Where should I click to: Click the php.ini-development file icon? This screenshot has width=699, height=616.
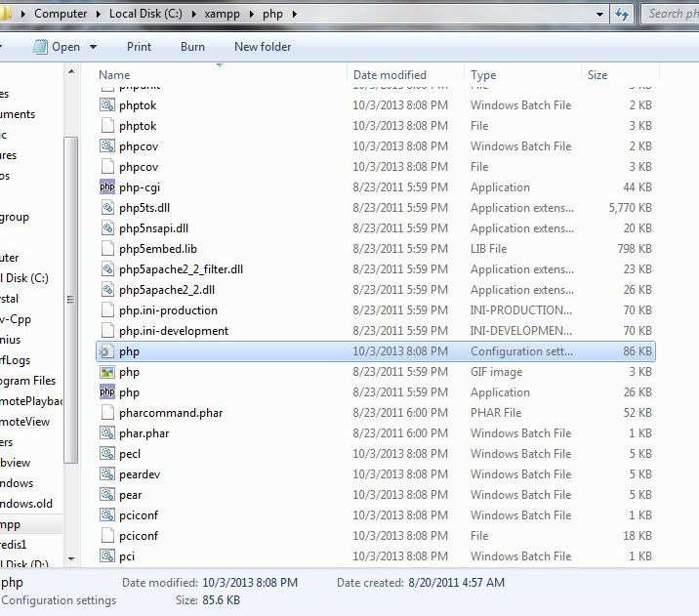(x=107, y=331)
